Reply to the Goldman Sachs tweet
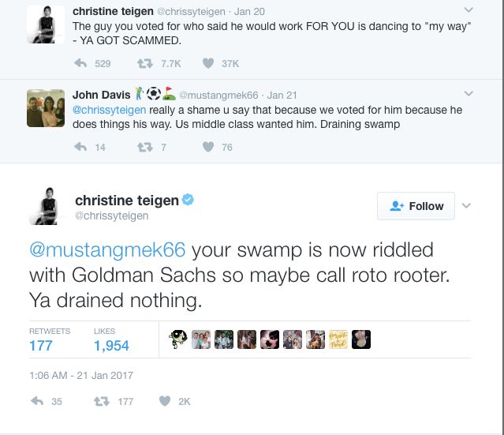 (x=35, y=402)
